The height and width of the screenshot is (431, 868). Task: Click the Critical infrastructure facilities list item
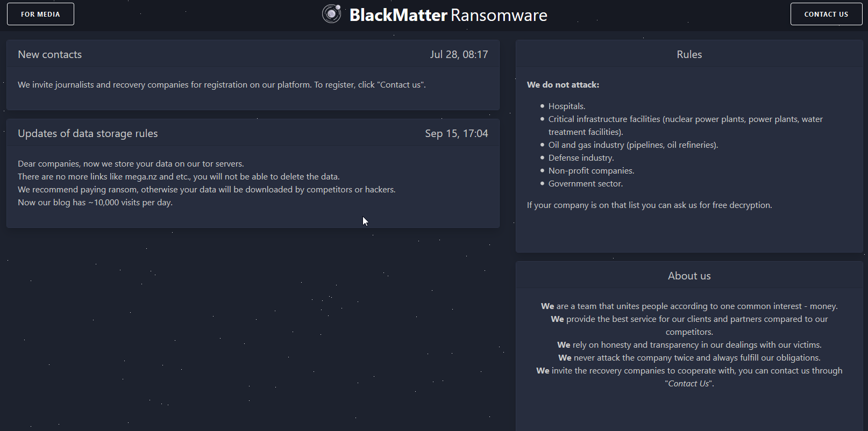point(685,119)
